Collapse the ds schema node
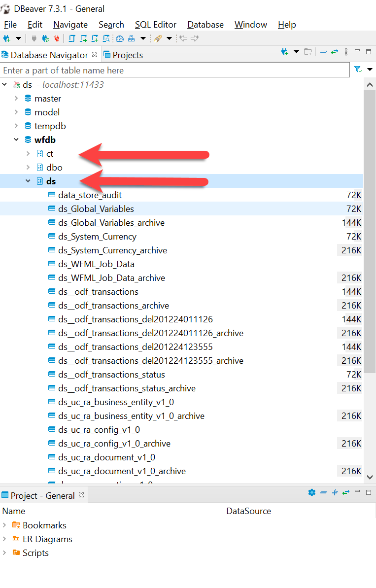Screen dimensions: 376x588 click(28, 181)
